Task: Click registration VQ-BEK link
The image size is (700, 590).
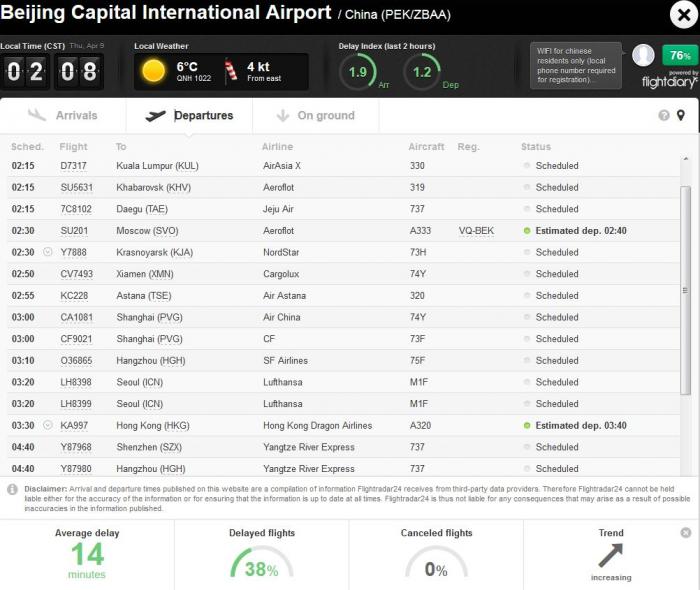Action: click(x=476, y=231)
